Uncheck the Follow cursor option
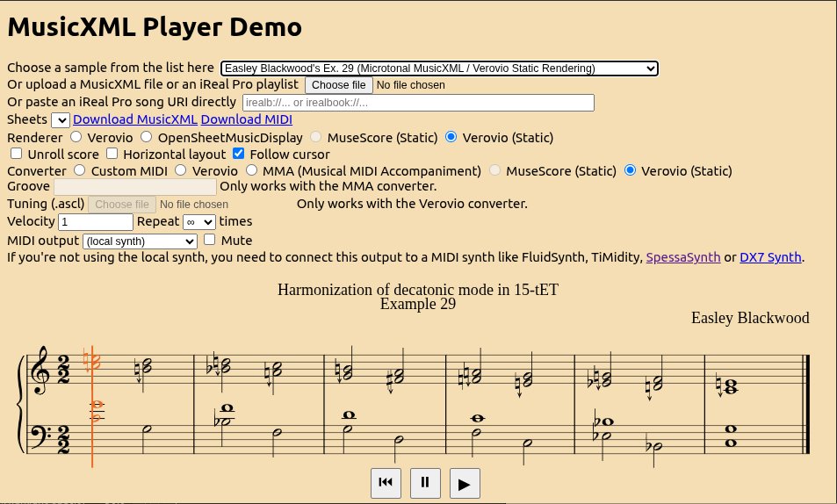This screenshot has height=504, width=837. point(239,155)
